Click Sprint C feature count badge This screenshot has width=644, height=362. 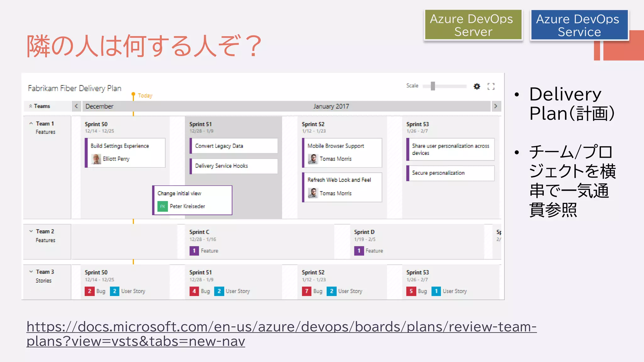[x=194, y=251]
